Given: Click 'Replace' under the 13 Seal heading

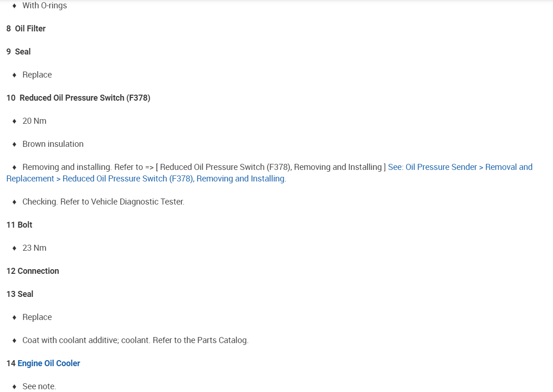Looking at the screenshot, I should (37, 317).
